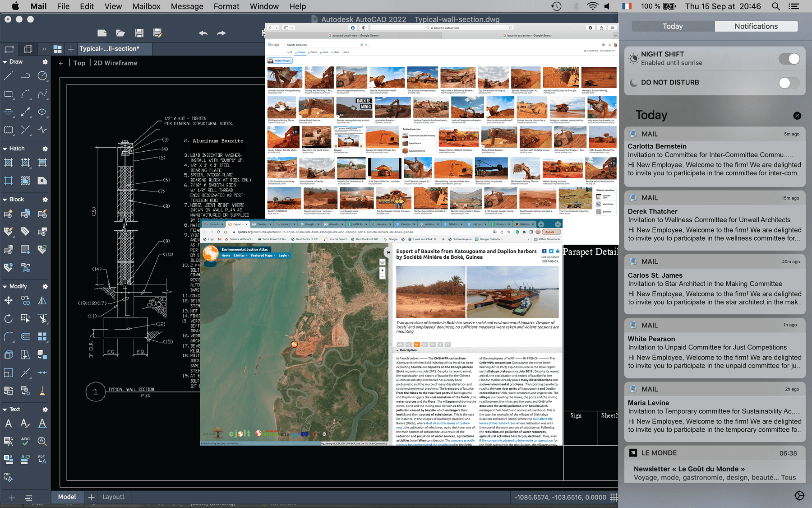Open the Featured Maps dropdown
This screenshot has height=508, width=812.
point(263,256)
